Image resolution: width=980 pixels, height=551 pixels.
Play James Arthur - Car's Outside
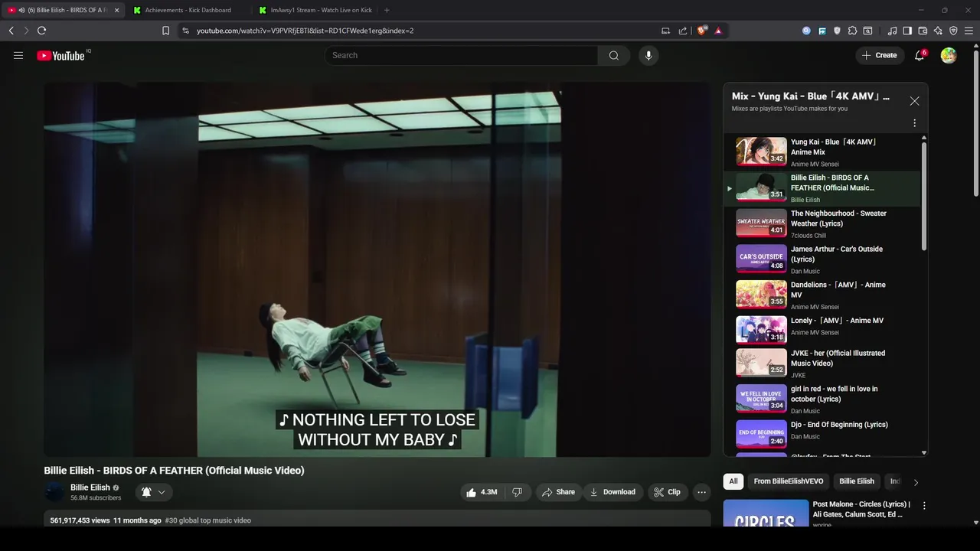[x=824, y=259]
